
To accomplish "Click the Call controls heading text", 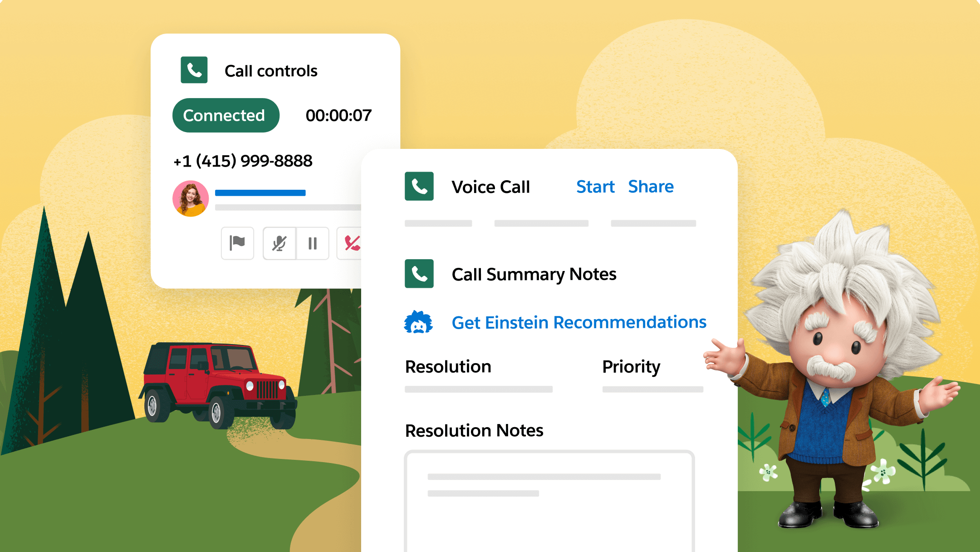I will point(271,71).
